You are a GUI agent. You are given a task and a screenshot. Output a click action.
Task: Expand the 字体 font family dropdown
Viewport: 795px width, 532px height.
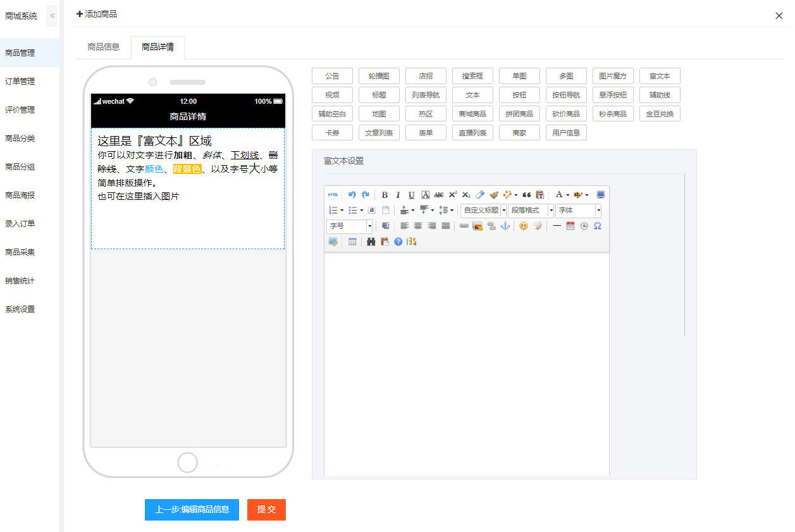click(x=578, y=210)
